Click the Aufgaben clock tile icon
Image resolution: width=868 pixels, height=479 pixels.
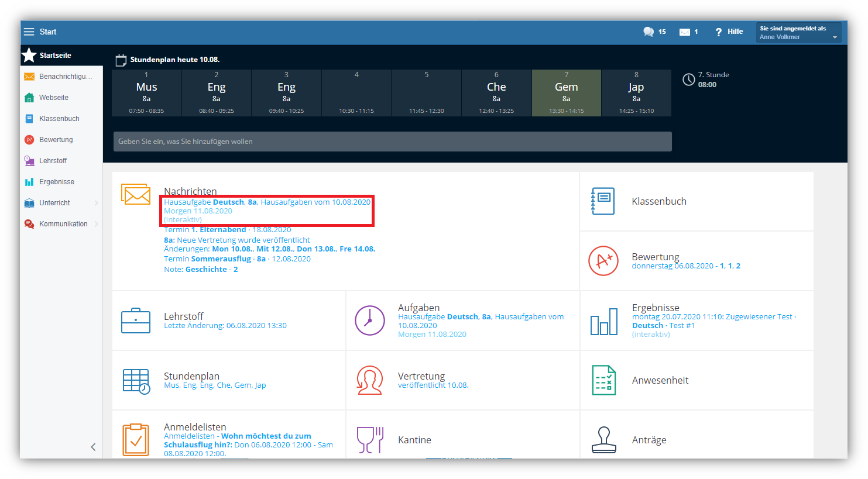pos(370,321)
